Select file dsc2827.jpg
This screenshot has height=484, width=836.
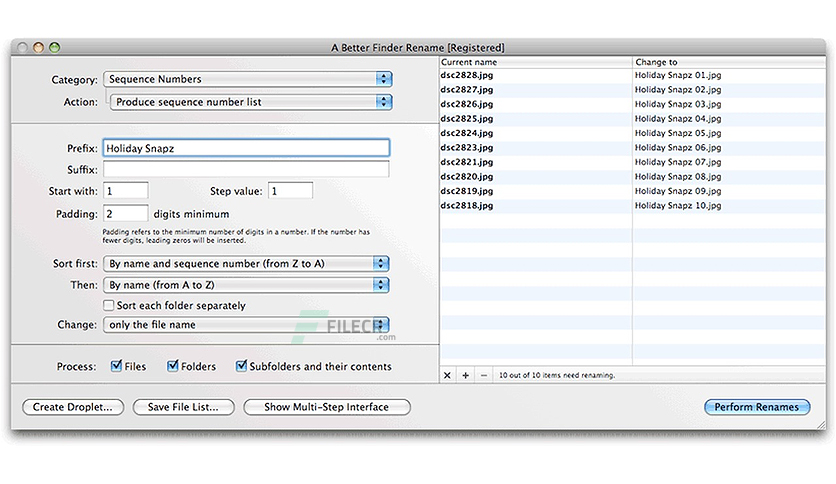coord(467,90)
